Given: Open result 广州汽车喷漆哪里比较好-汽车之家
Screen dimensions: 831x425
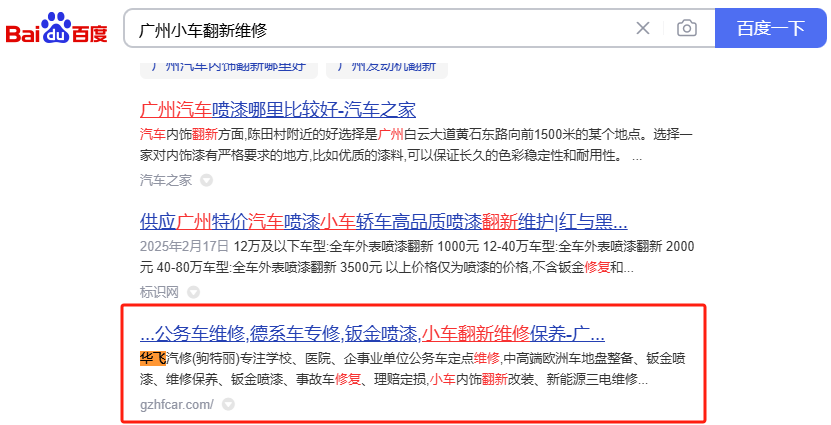Looking at the screenshot, I should [278, 109].
